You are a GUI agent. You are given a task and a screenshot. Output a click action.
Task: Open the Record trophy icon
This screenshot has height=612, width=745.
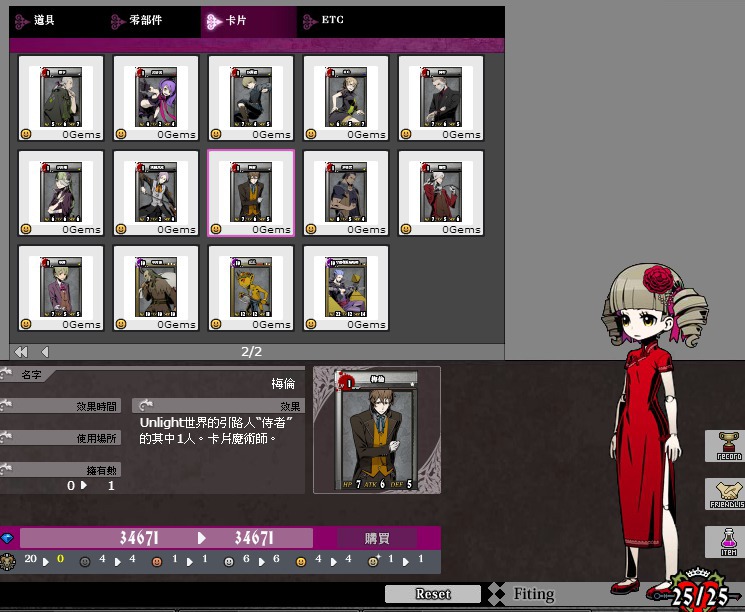point(729,445)
